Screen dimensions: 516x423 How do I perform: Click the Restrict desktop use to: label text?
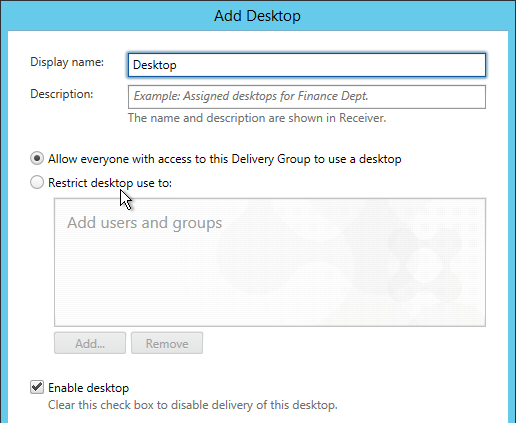[110, 183]
